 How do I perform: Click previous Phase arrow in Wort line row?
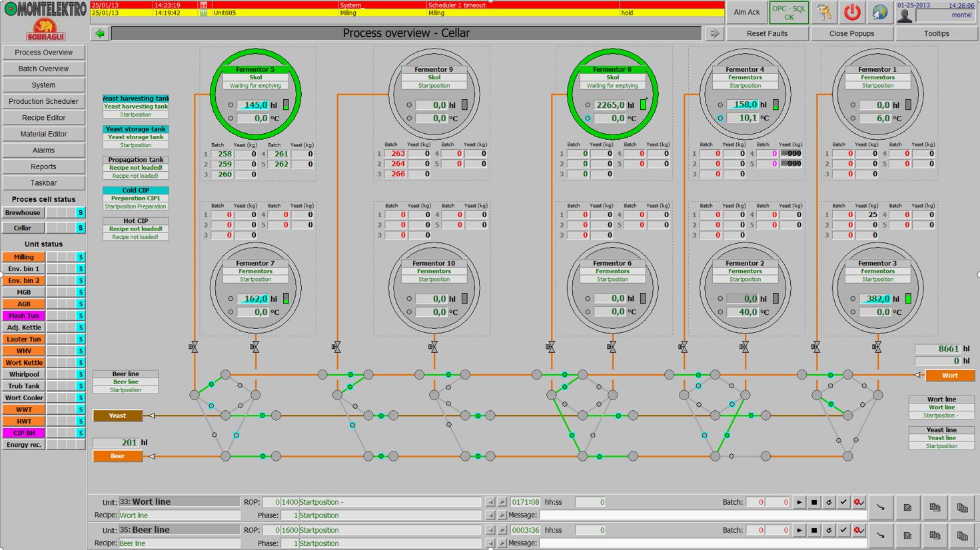[x=490, y=515]
